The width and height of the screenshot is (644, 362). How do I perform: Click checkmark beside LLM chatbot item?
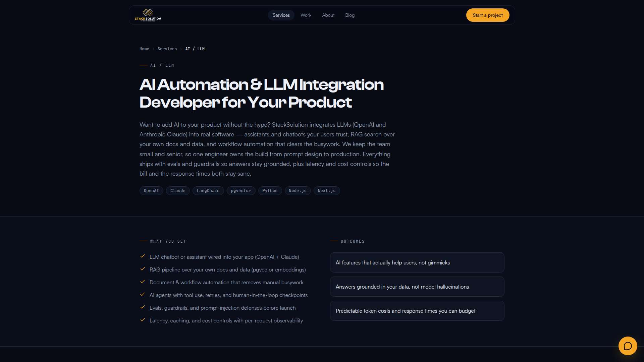click(143, 256)
